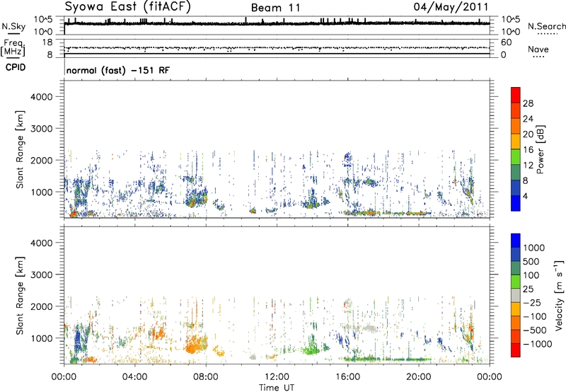Click the 'Syowa East (fitACF)' plot title
This screenshot has width=566, height=392.
click(127, 7)
